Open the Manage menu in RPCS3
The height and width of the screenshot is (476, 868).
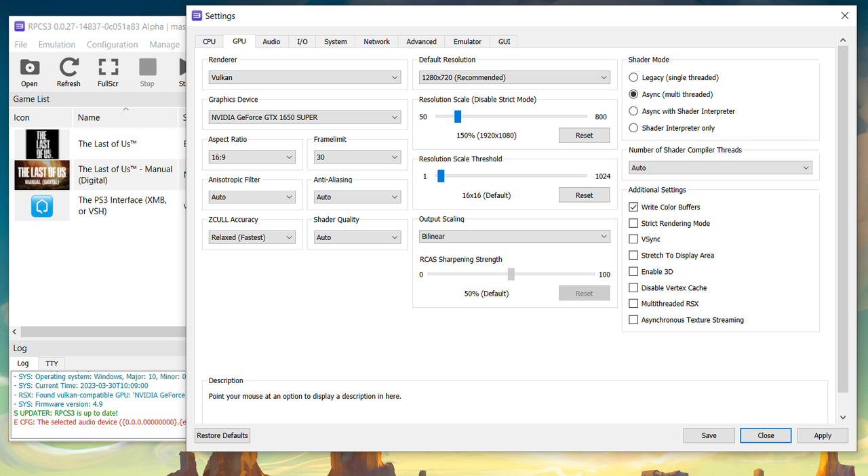coord(164,45)
